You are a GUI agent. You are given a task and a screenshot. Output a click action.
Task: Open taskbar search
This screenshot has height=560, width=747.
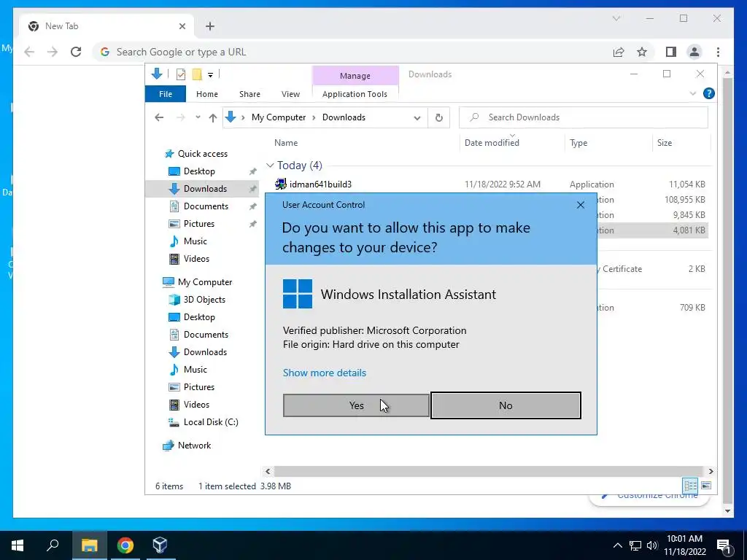53,545
